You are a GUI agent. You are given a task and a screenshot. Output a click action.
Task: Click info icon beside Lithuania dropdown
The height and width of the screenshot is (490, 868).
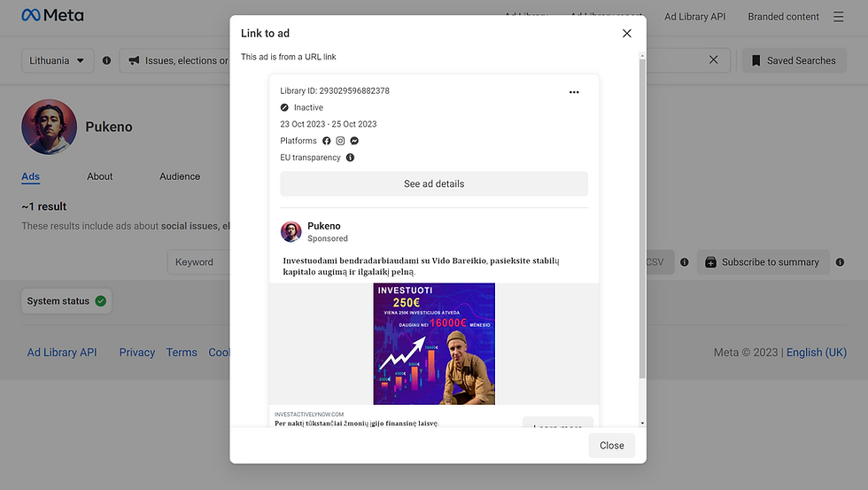click(x=107, y=60)
